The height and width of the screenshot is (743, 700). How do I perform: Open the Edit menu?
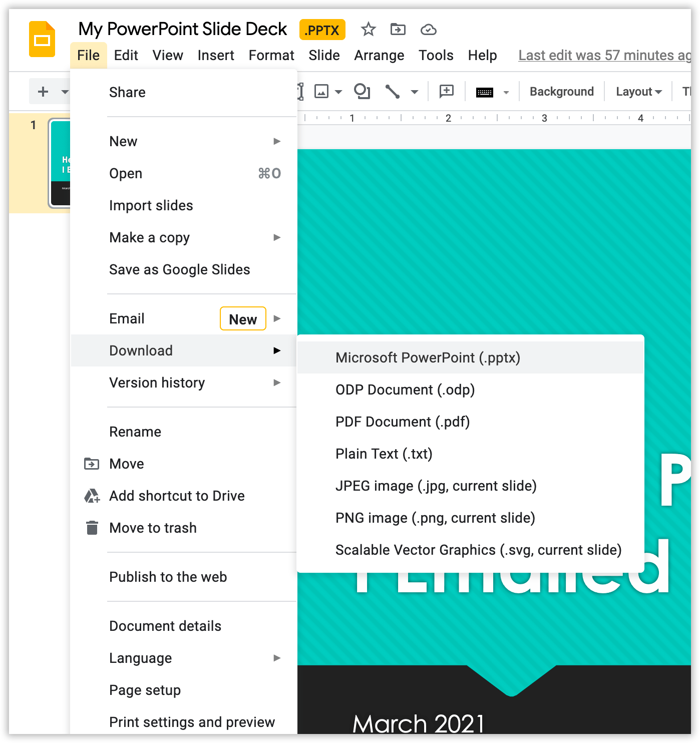(x=126, y=55)
